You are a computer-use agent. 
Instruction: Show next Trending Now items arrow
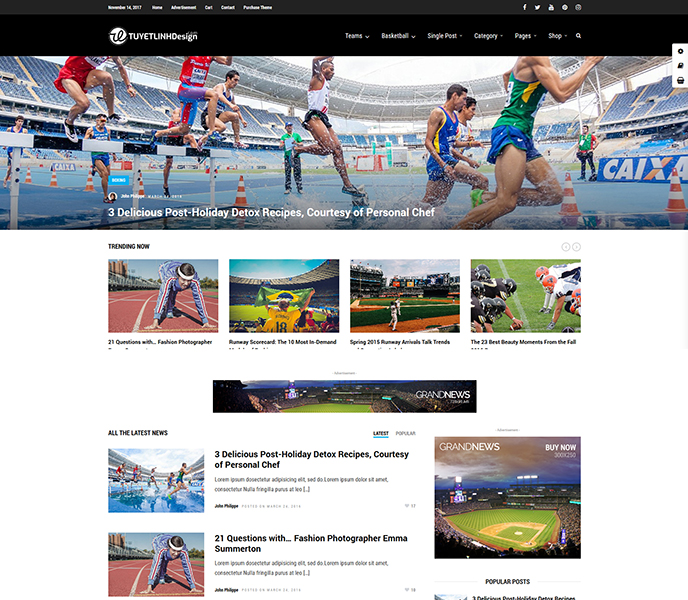[x=577, y=247]
